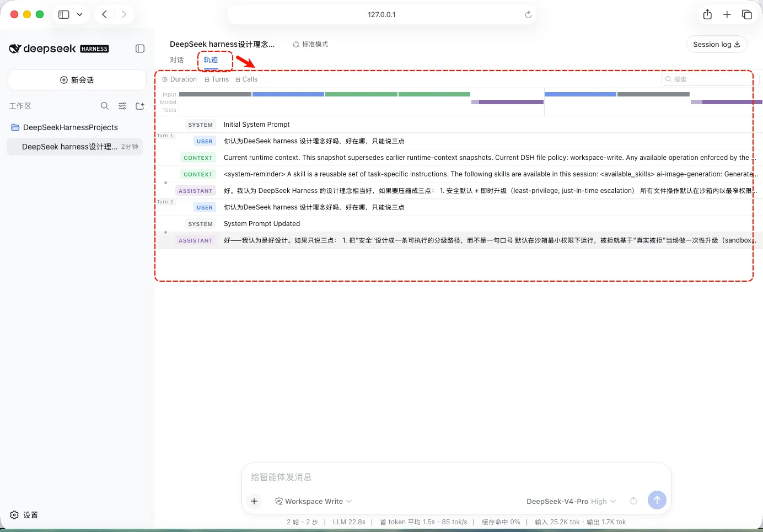The image size is (763, 532).
Task: Add a new workspace folder
Action: [x=140, y=106]
